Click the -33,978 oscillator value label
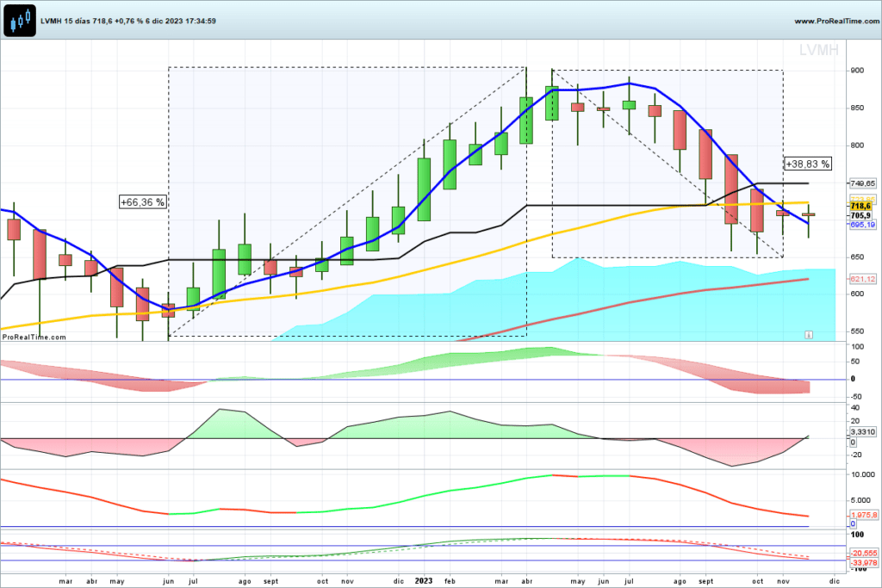 [863, 562]
